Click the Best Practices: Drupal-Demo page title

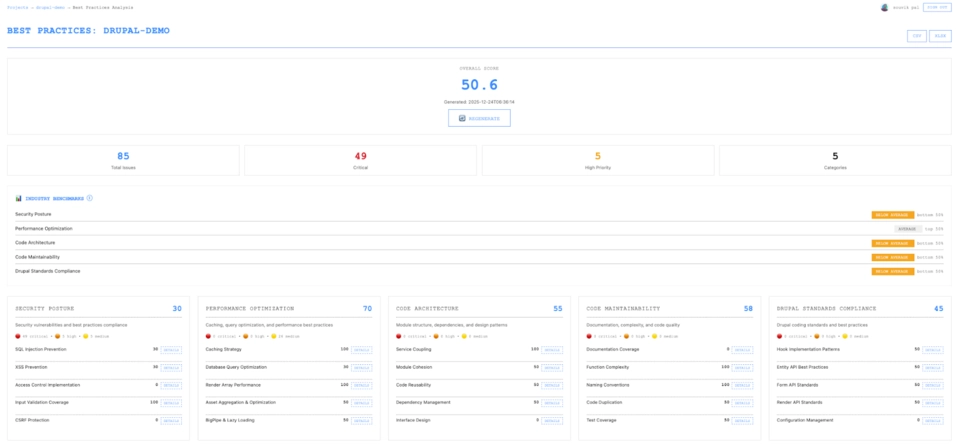click(x=88, y=31)
